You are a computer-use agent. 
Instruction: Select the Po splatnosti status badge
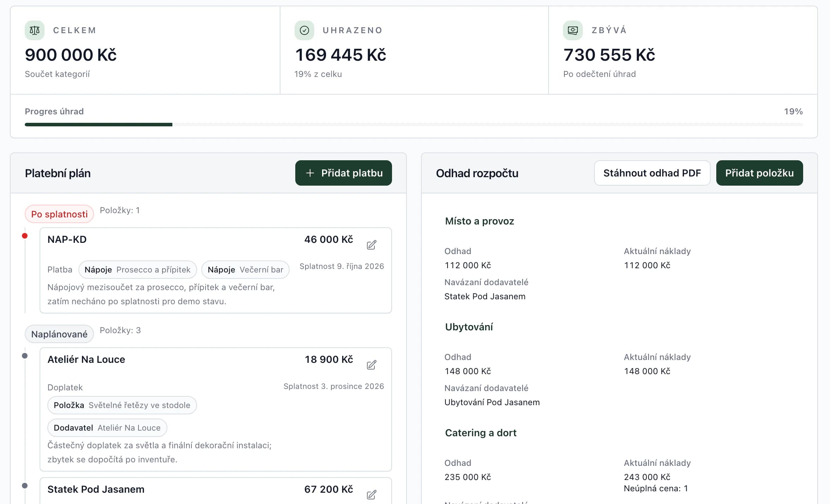(x=59, y=214)
